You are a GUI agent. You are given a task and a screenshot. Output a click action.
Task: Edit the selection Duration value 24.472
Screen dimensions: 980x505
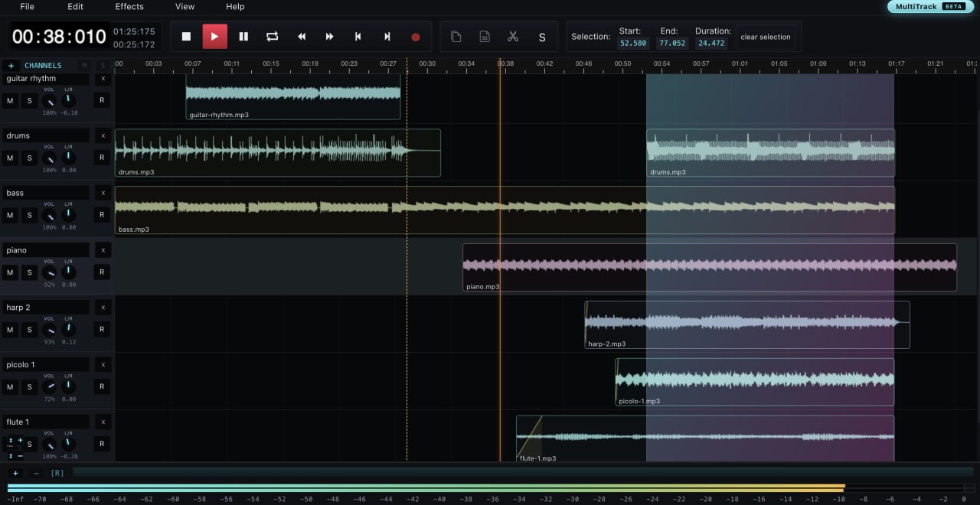(x=711, y=44)
